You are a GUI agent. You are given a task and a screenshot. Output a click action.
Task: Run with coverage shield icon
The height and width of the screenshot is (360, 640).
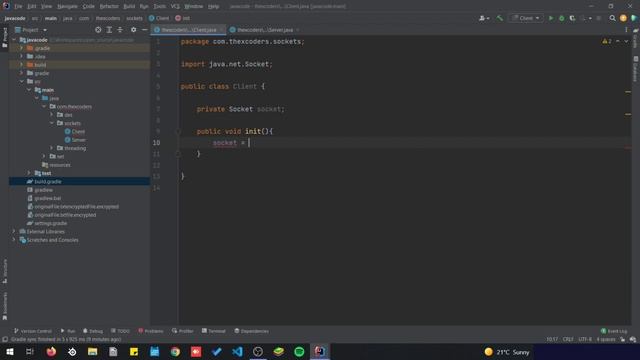click(572, 18)
